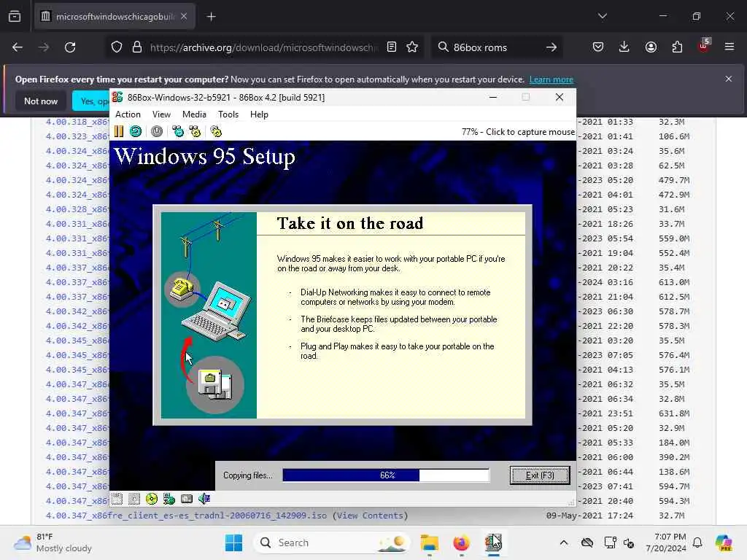Open the weather widget showing 81°F
747x560 pixels.
53,542
